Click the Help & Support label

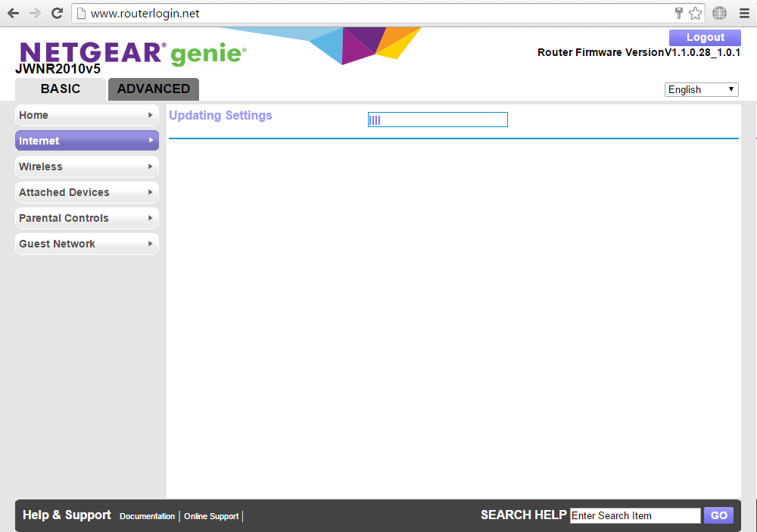67,515
